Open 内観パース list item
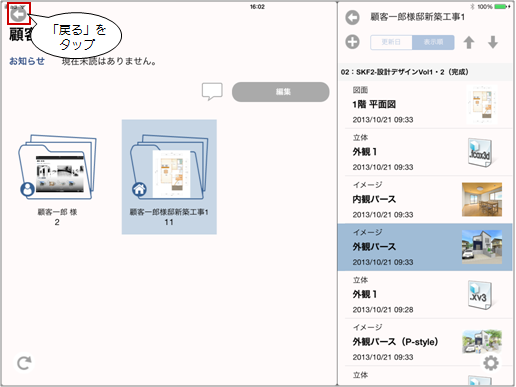Viewport: 516px width, 387px height. [x=425, y=200]
